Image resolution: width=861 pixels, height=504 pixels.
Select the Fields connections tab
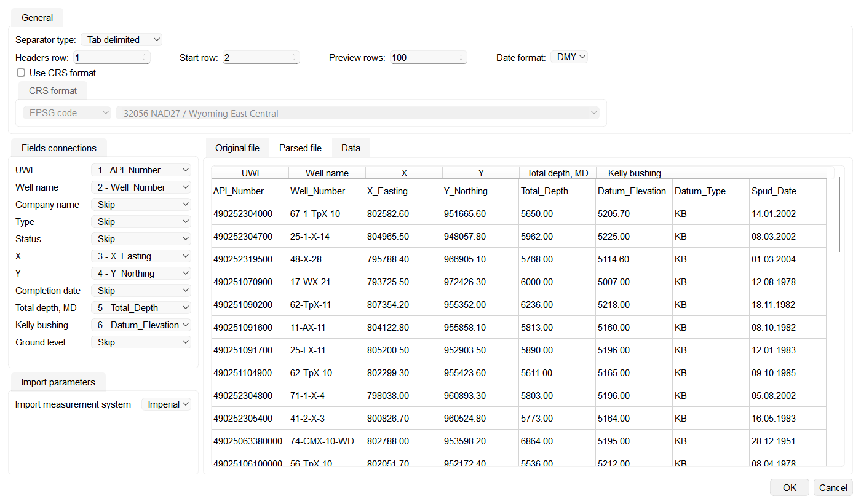tap(59, 148)
